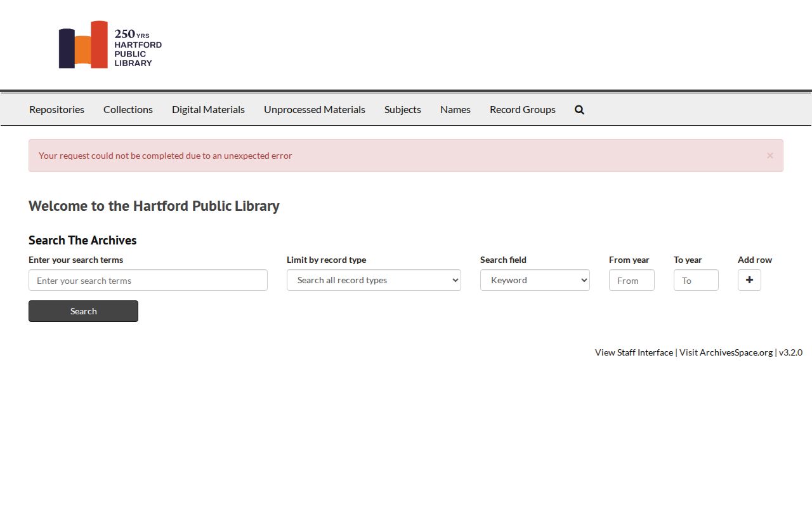This screenshot has width=812, height=508.
Task: Submit with the Search button
Action: [x=83, y=311]
